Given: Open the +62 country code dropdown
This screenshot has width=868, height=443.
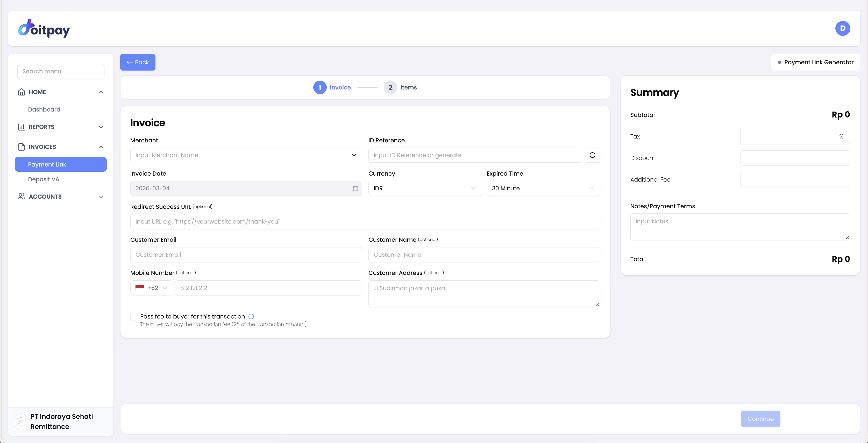Looking at the screenshot, I should pos(152,288).
